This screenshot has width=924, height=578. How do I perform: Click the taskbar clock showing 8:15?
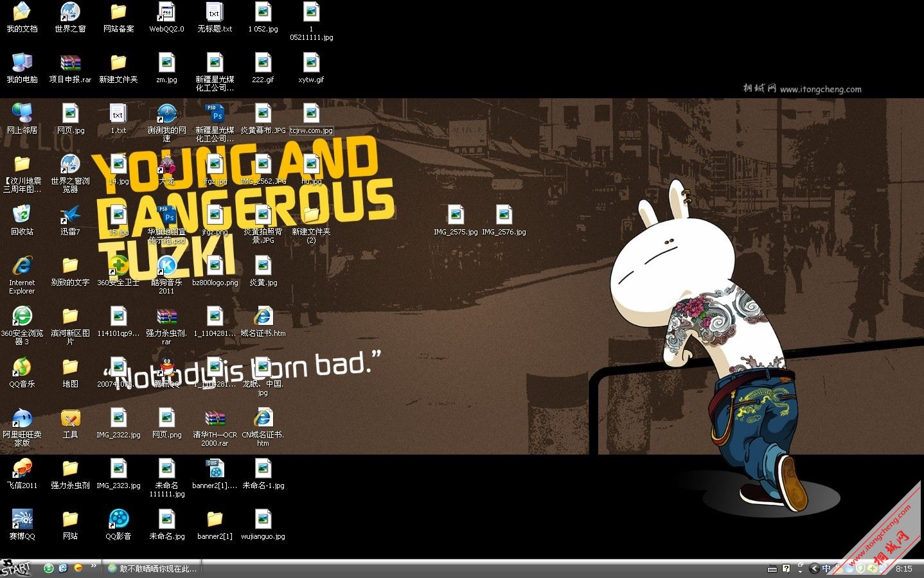(x=903, y=569)
